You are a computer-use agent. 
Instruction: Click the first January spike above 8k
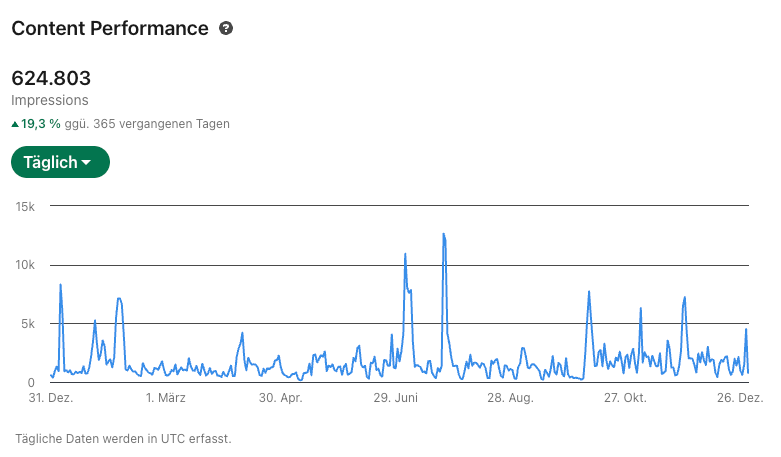click(60, 285)
